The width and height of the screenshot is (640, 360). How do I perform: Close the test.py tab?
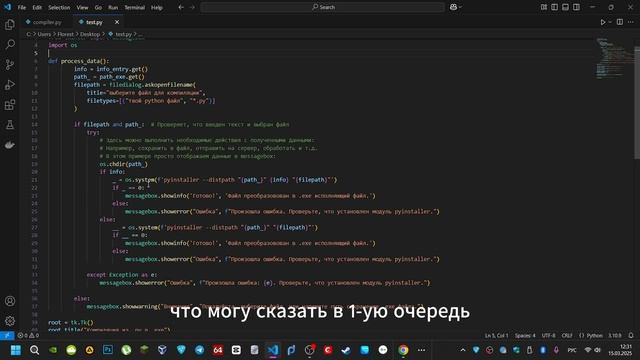(117, 22)
